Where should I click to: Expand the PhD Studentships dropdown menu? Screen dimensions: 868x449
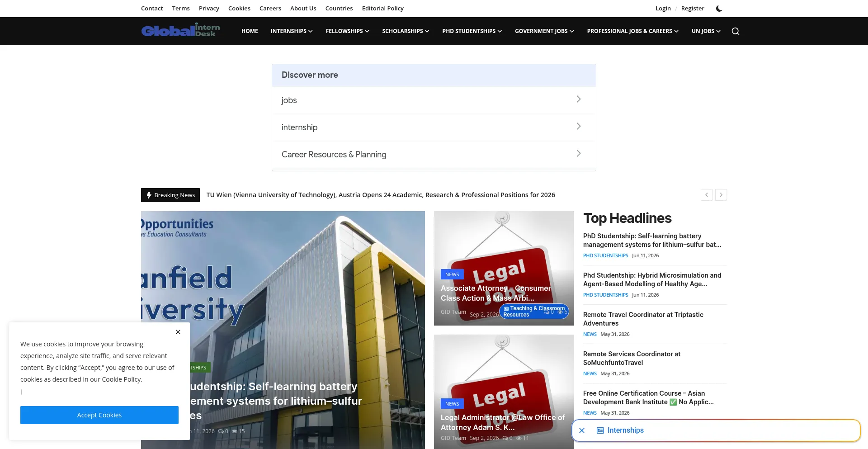click(x=472, y=31)
